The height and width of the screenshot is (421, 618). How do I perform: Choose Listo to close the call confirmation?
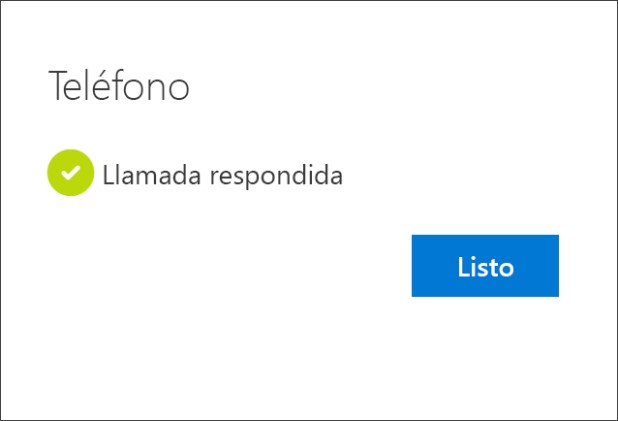[x=485, y=266]
